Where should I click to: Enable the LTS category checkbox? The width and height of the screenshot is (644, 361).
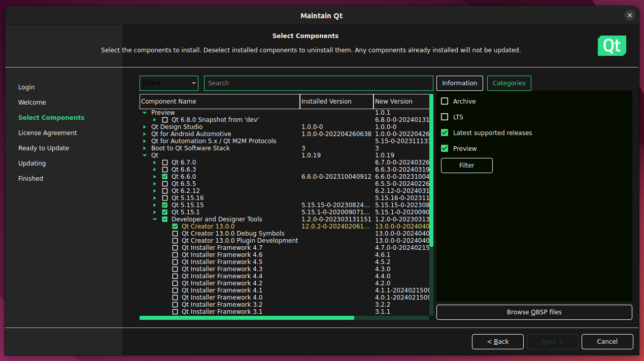click(445, 117)
